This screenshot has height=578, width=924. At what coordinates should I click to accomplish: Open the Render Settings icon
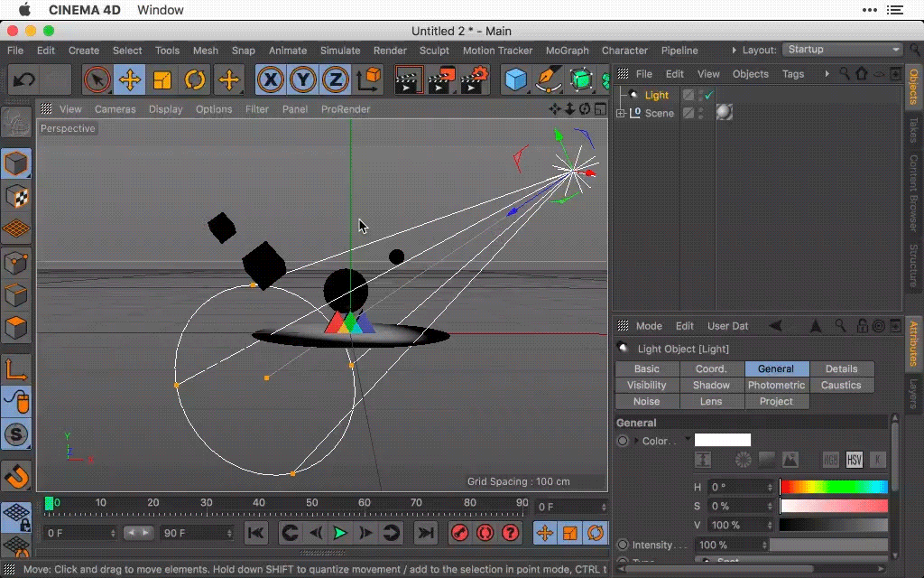(473, 79)
